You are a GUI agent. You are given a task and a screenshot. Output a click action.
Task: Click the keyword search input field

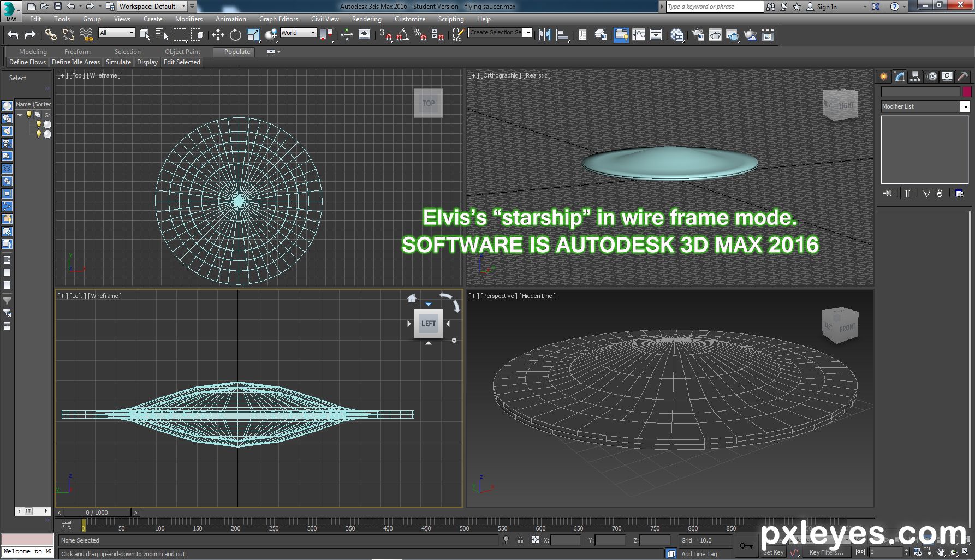point(715,7)
